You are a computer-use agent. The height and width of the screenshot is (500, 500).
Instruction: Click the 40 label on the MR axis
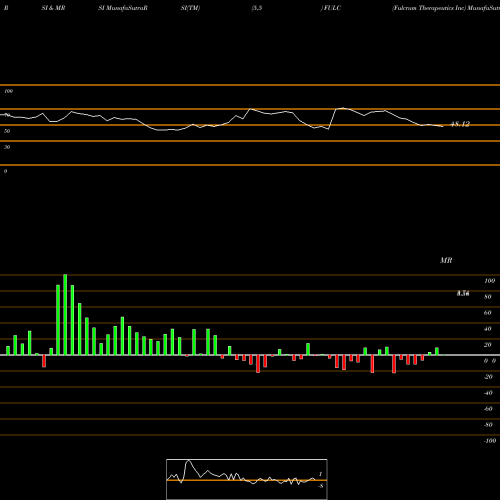[x=488, y=329]
